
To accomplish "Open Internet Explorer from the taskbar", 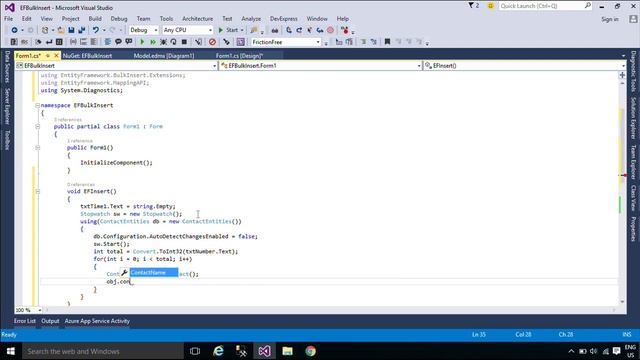I will coord(219,351).
